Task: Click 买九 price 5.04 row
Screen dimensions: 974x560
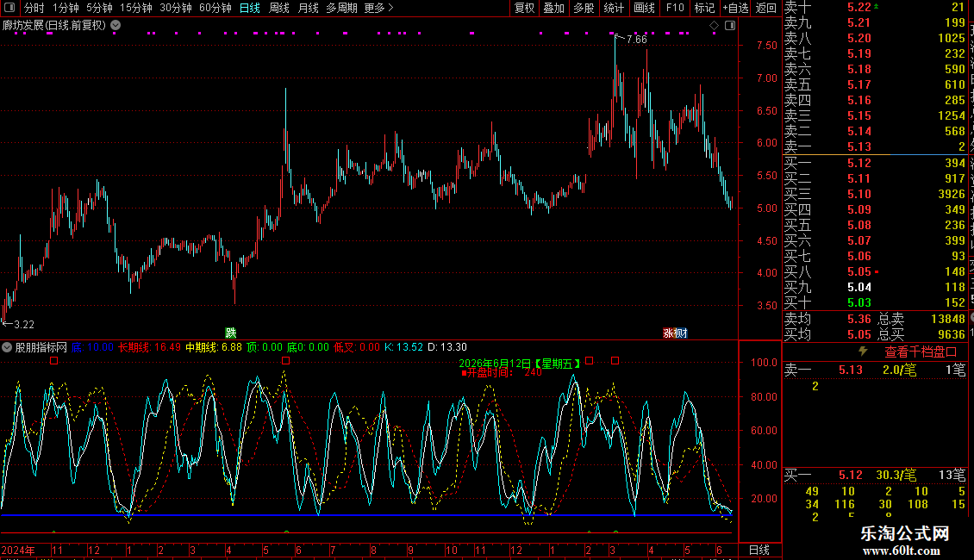Action: coord(875,287)
